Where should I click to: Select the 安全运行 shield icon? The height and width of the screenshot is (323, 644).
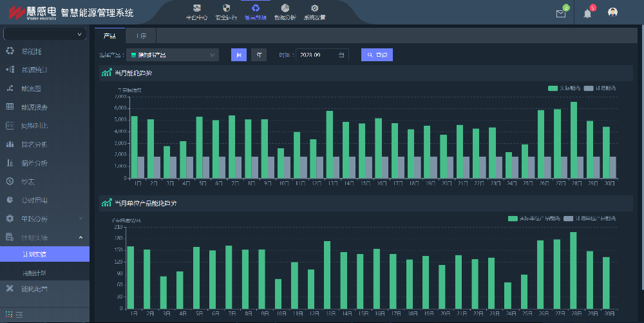point(225,12)
